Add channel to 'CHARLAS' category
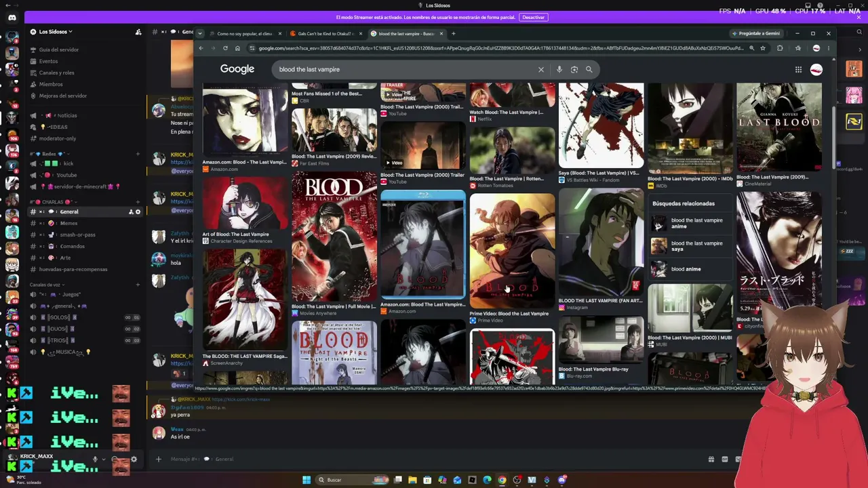Viewport: 868px width, 488px height. (138, 202)
